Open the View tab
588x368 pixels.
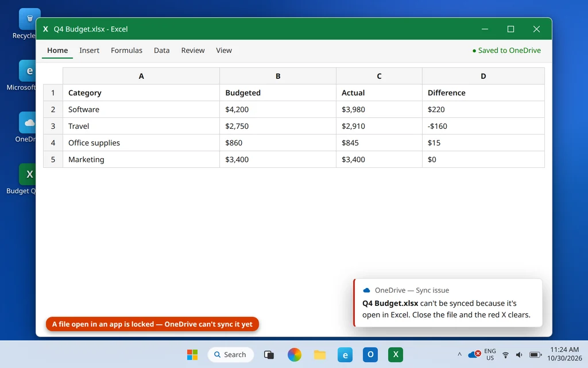[x=224, y=51]
